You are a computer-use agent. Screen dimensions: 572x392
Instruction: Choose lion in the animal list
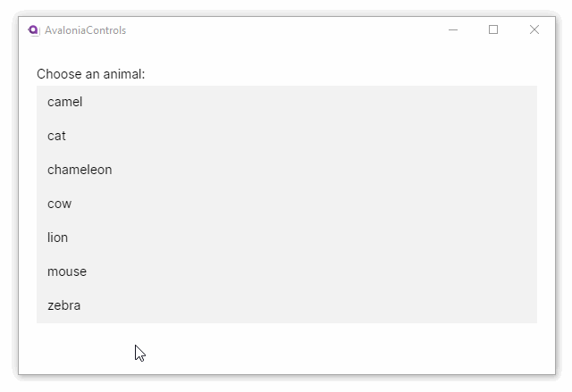(x=58, y=238)
